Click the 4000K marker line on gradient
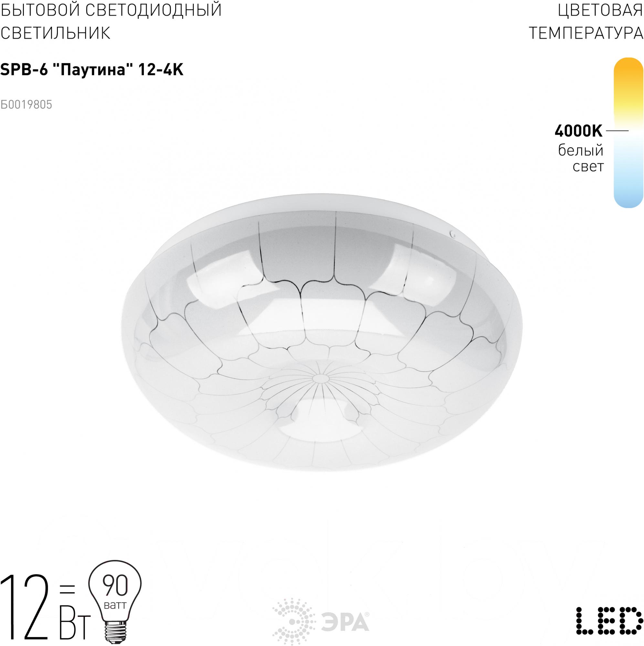This screenshot has height=646, width=644. click(618, 130)
